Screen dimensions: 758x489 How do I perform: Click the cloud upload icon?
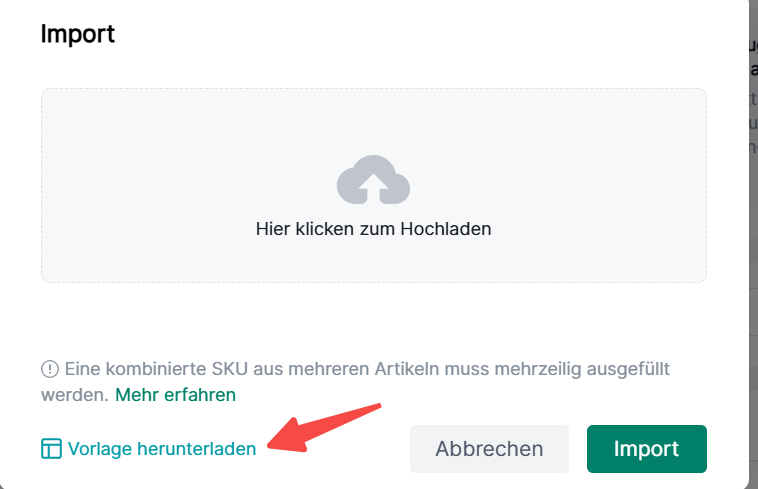[373, 181]
